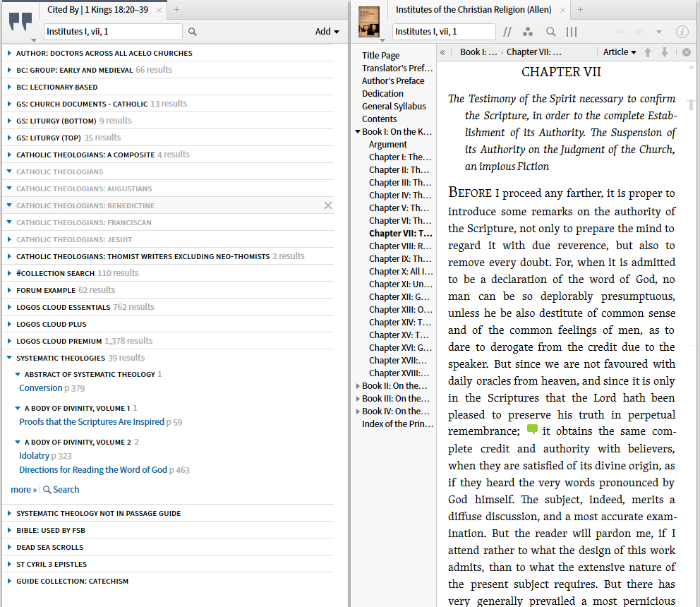The image size is (700, 607).
Task: Go to previous article up arrow
Action: (648, 52)
